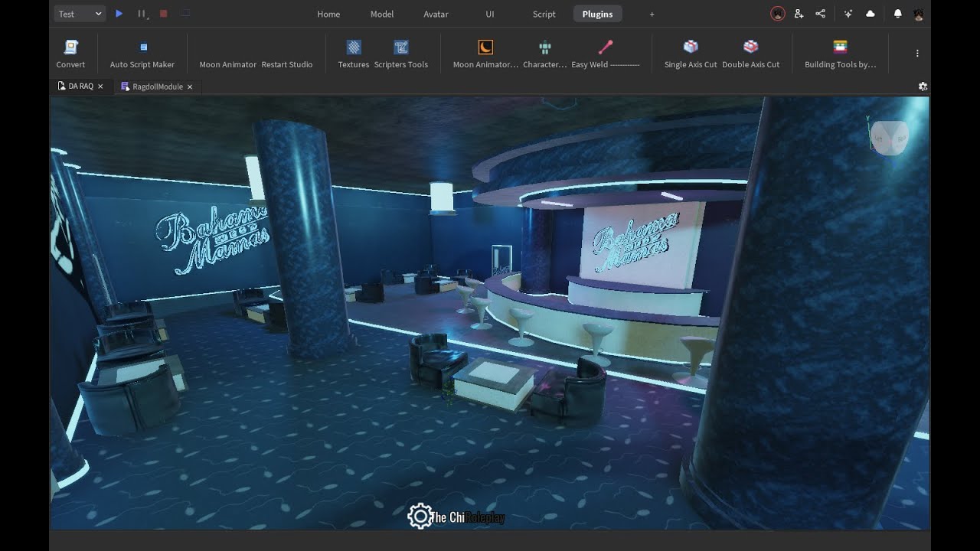
Task: Open notifications bell
Action: [898, 14]
